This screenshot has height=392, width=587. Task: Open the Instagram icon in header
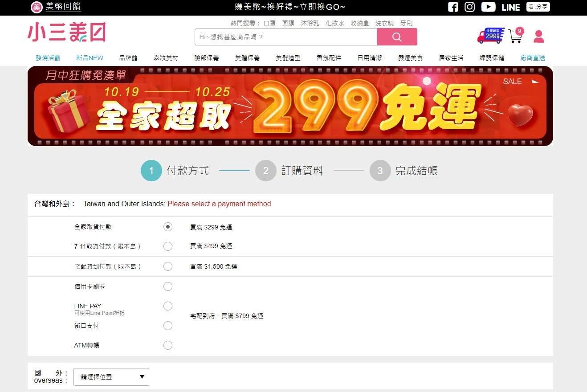coord(470,7)
